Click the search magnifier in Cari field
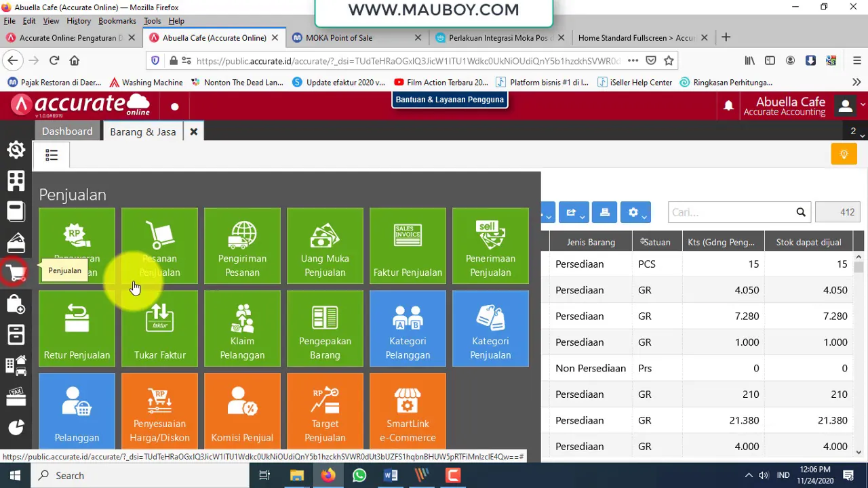The width and height of the screenshot is (868, 488). click(801, 213)
